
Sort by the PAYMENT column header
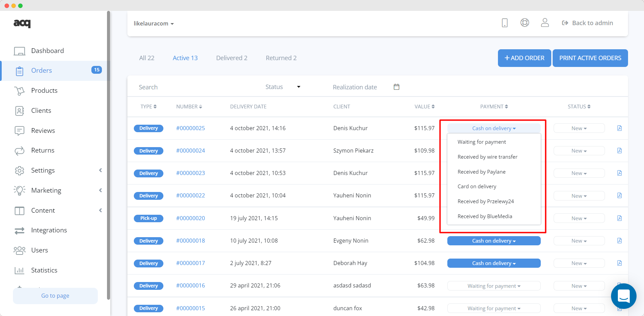tap(494, 107)
